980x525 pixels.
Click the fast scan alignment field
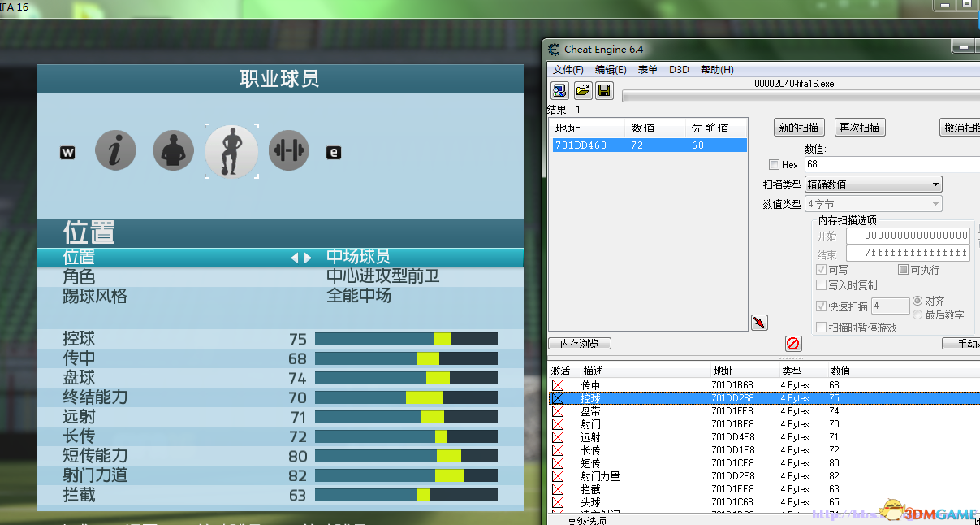pos(891,306)
